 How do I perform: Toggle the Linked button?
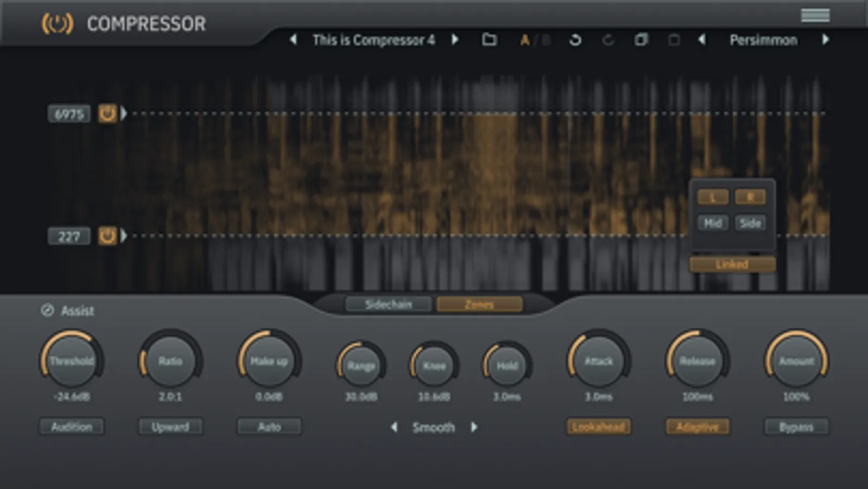tap(732, 265)
